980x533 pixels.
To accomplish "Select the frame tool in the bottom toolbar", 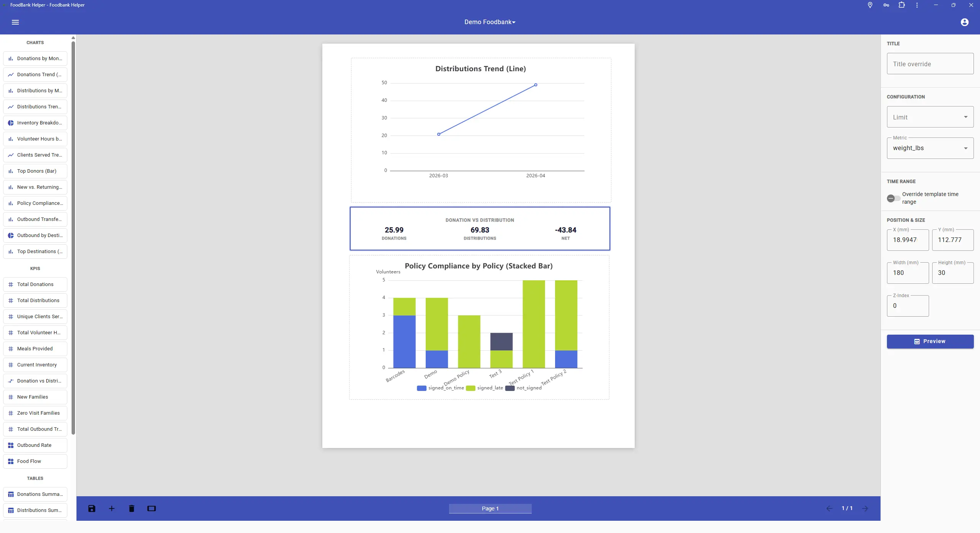I will [x=152, y=508].
